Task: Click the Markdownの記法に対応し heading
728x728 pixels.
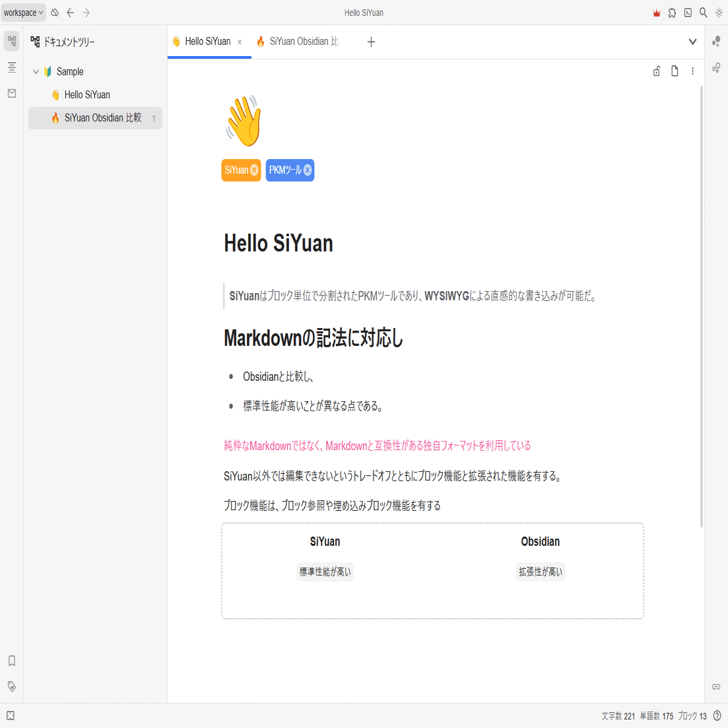Action: 314,337
